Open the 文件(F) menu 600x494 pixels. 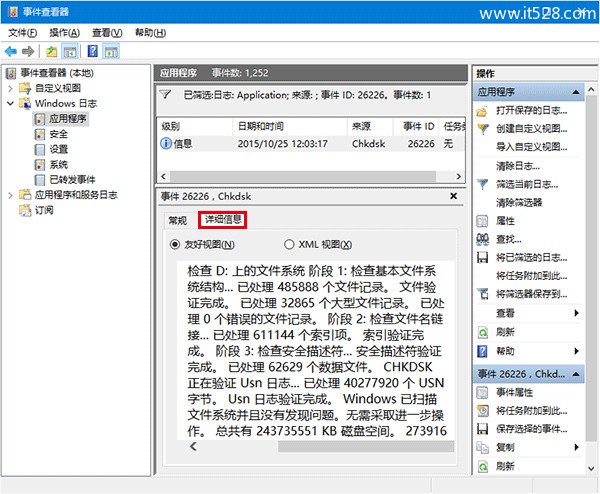(x=23, y=33)
